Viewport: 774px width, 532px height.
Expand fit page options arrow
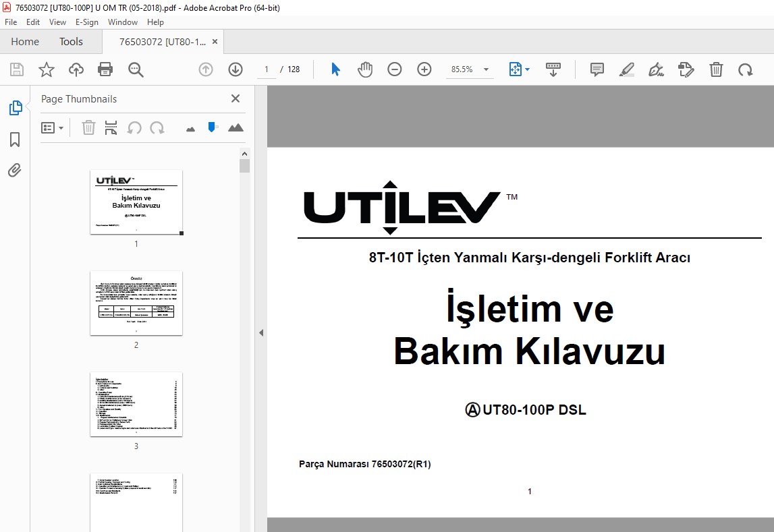pos(527,69)
